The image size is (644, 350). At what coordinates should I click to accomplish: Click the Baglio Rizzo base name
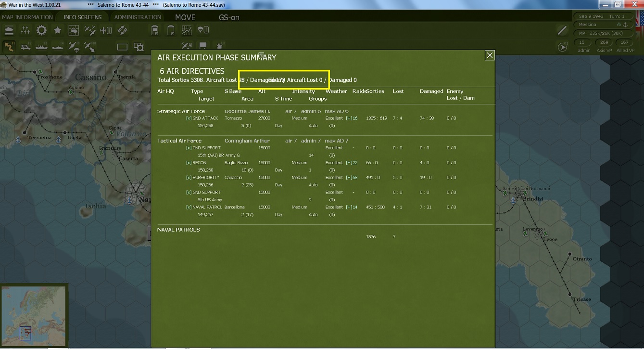point(236,163)
